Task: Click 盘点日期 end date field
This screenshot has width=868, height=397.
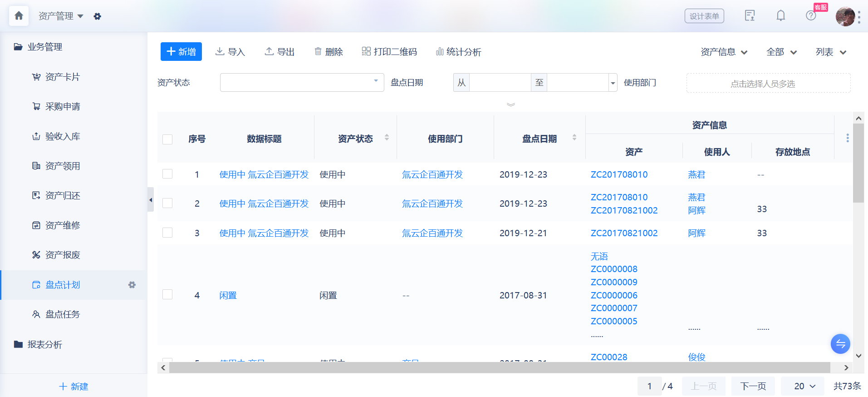Action: coord(577,82)
